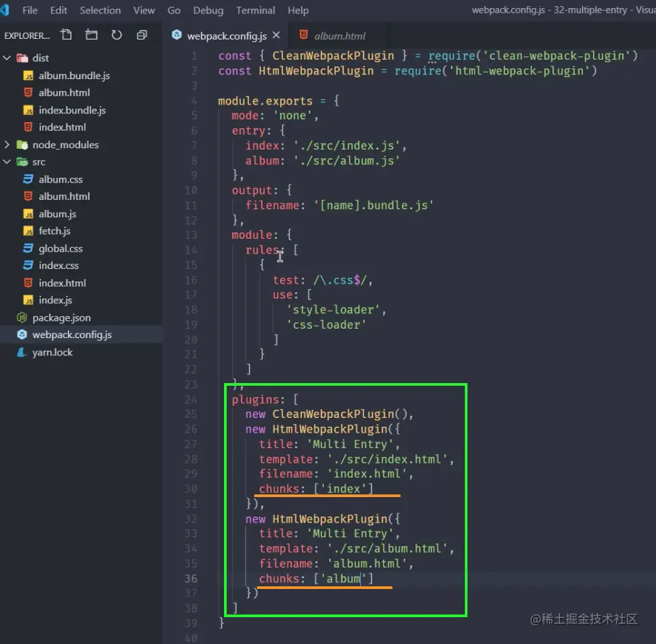This screenshot has width=656, height=644.
Task: Collapse the src folder chevron
Action: coord(7,162)
